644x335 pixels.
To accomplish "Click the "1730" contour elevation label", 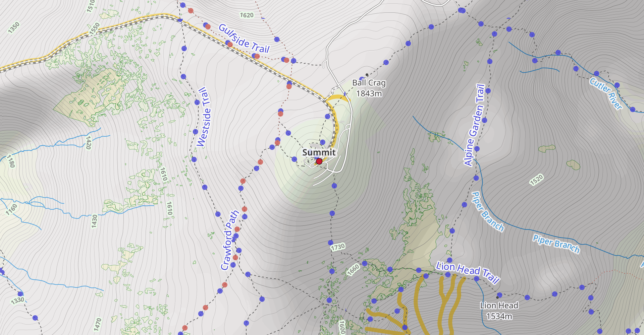I will (338, 247).
